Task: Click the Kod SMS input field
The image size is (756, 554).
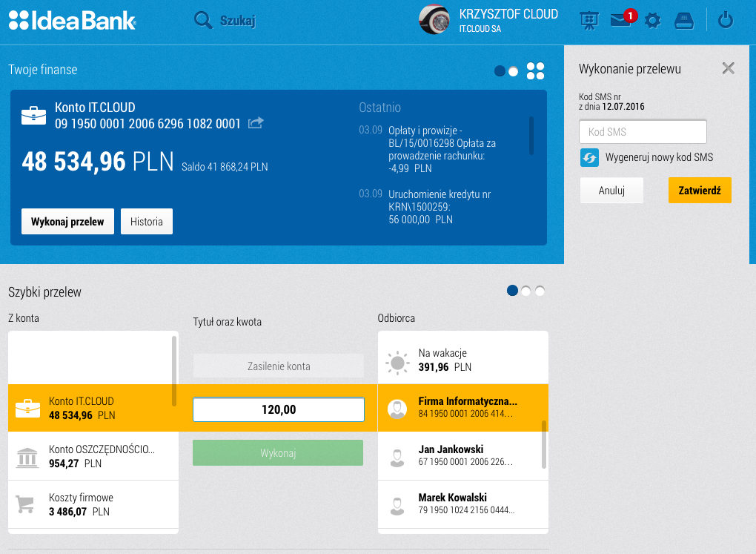Action: 643,132
